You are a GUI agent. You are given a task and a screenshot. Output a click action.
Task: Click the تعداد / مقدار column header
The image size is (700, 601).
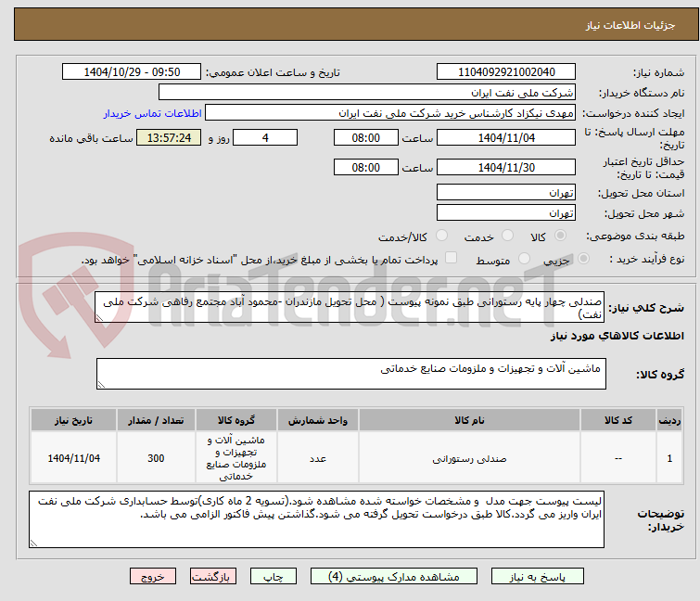157,420
